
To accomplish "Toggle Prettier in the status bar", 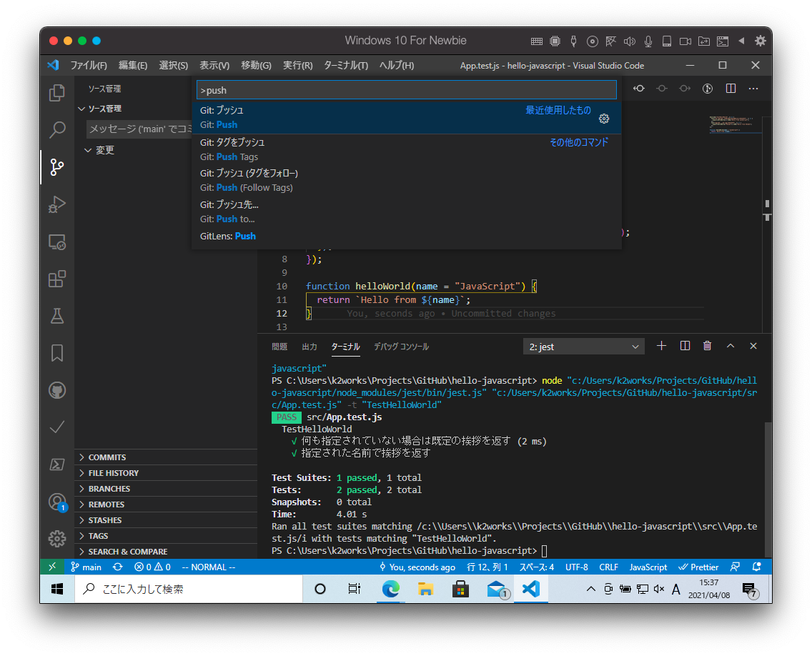I will pos(698,567).
